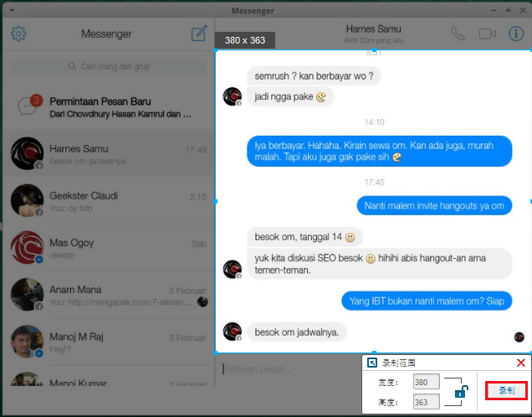Click the 380 x 363 size label
Image resolution: width=532 pixels, height=417 pixels.
[245, 40]
